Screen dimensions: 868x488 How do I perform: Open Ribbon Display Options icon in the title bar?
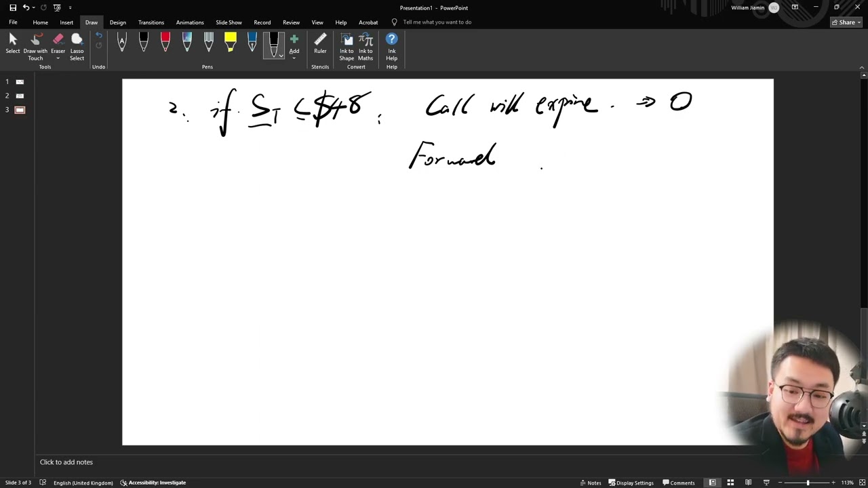pyautogui.click(x=795, y=7)
